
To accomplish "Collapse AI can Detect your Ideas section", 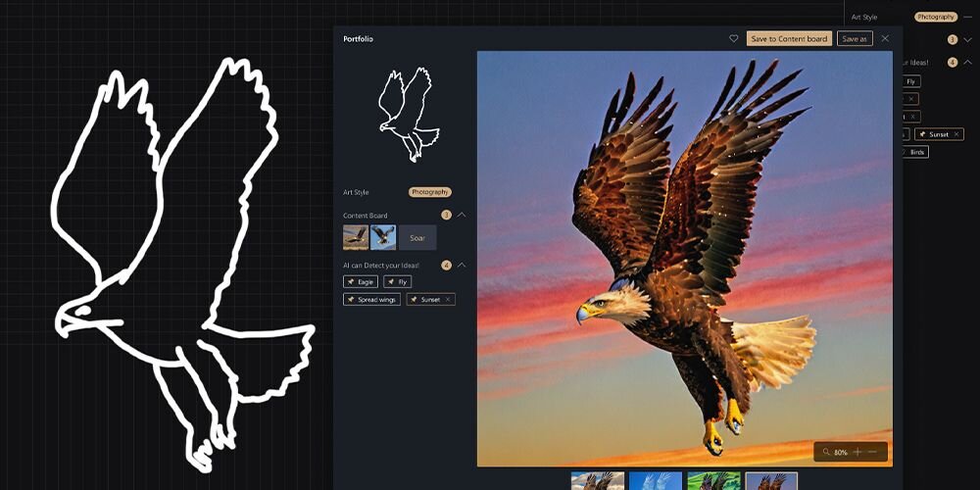I will (462, 265).
